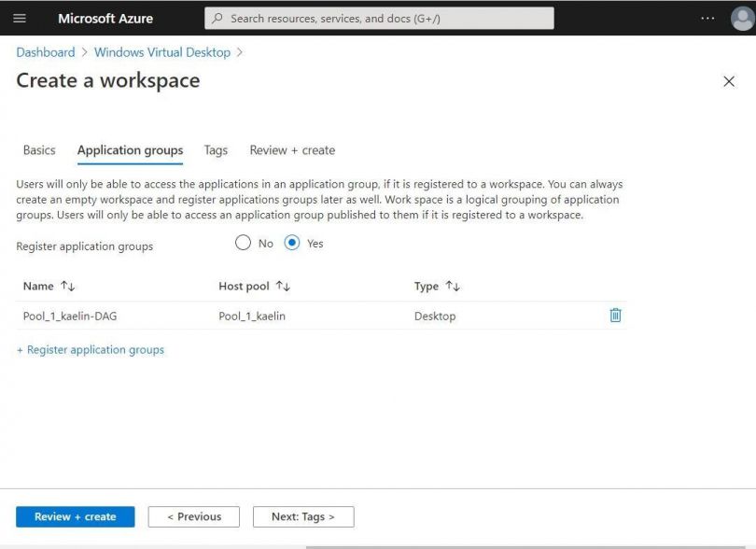756x549 pixels.
Task: Delete the Pool_1_kaelin-DAG application group
Action: pos(615,316)
